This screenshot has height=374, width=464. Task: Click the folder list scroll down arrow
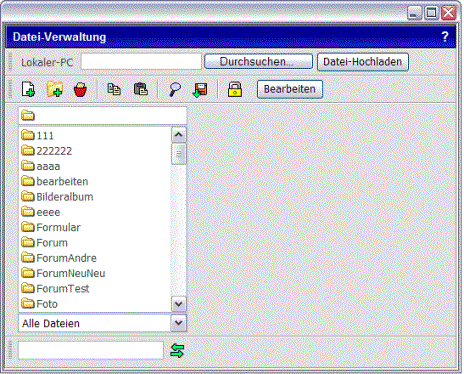point(179,304)
